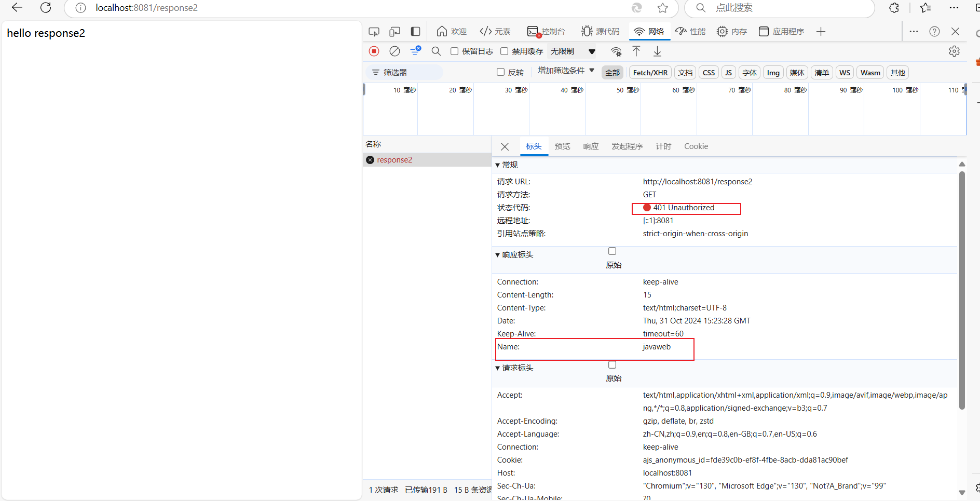This screenshot has height=501, width=980.
Task: Toggle DevTools dock side panel icon
Action: (x=415, y=32)
